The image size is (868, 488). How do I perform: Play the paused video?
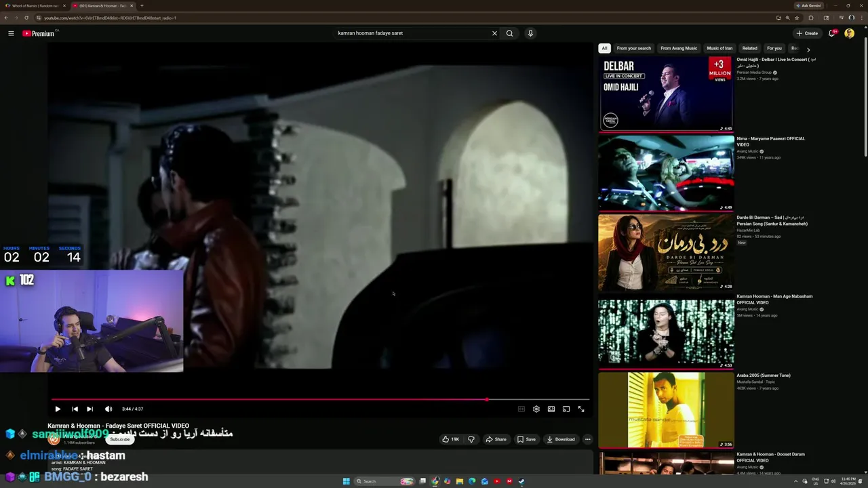click(x=58, y=409)
